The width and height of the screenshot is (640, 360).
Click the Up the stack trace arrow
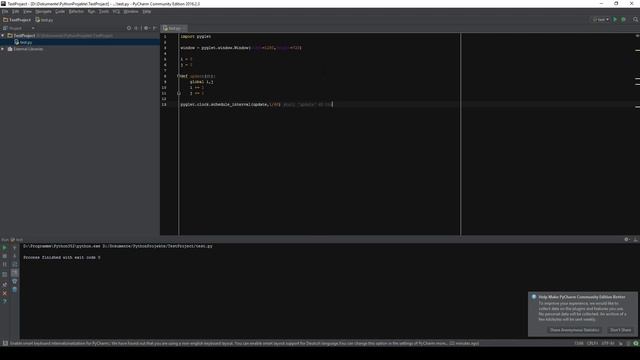[14, 248]
